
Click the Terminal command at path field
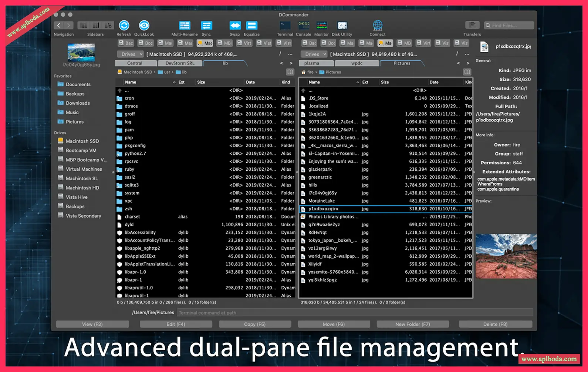355,313
